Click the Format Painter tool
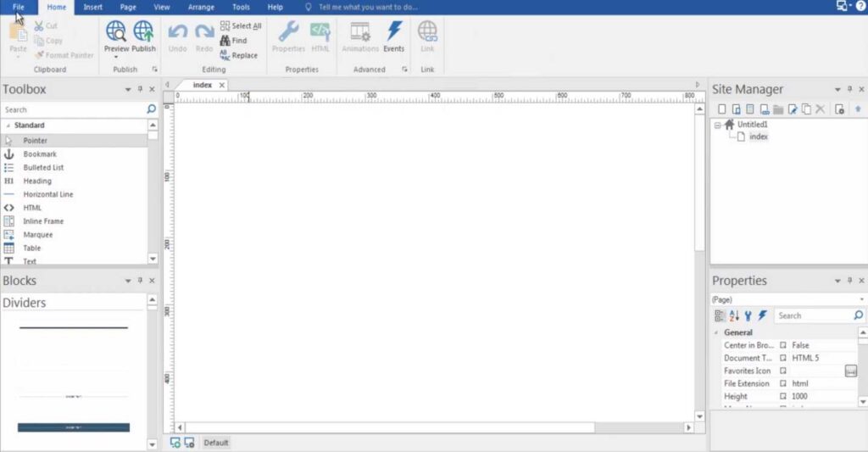This screenshot has height=452, width=868. click(64, 55)
